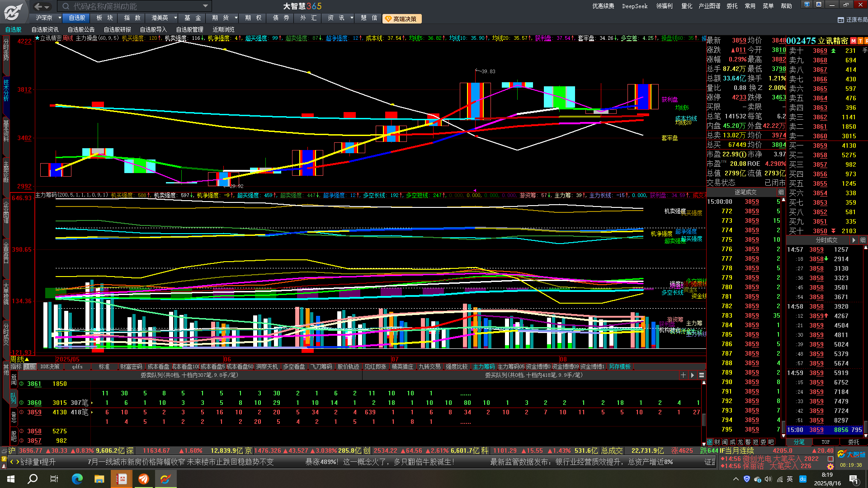Click the down arrow beside 买十
Viewport: 868px width, 488px height.
pos(833,231)
